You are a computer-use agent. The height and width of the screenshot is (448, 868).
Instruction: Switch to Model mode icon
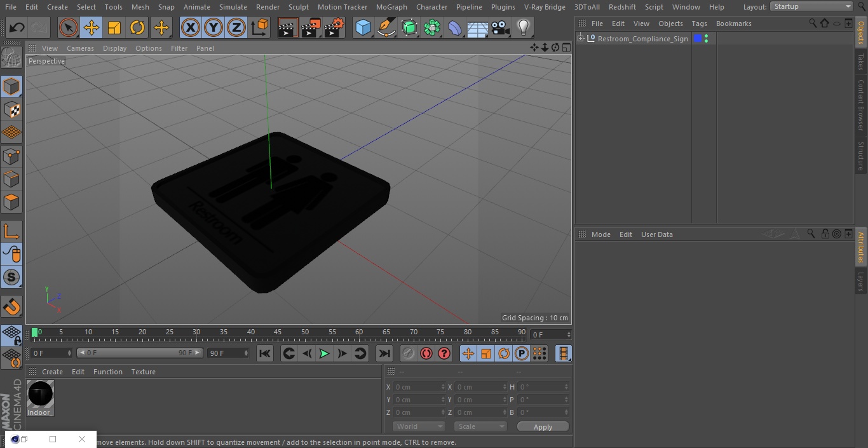pyautogui.click(x=11, y=86)
